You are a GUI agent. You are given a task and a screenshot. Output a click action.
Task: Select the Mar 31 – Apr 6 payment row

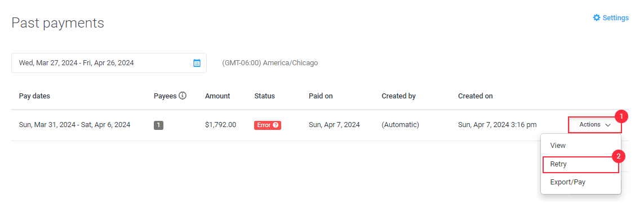(x=320, y=125)
